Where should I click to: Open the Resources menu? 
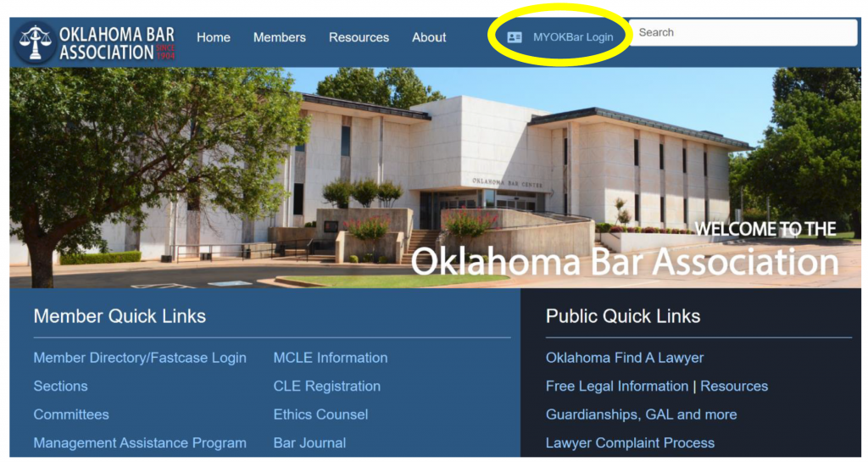pyautogui.click(x=359, y=37)
